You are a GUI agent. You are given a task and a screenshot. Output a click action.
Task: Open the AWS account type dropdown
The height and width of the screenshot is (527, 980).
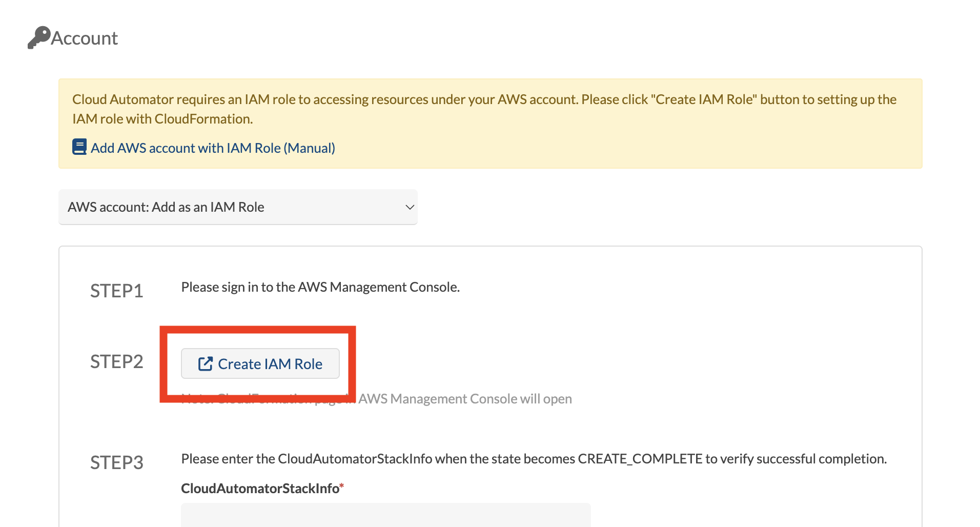coord(238,207)
